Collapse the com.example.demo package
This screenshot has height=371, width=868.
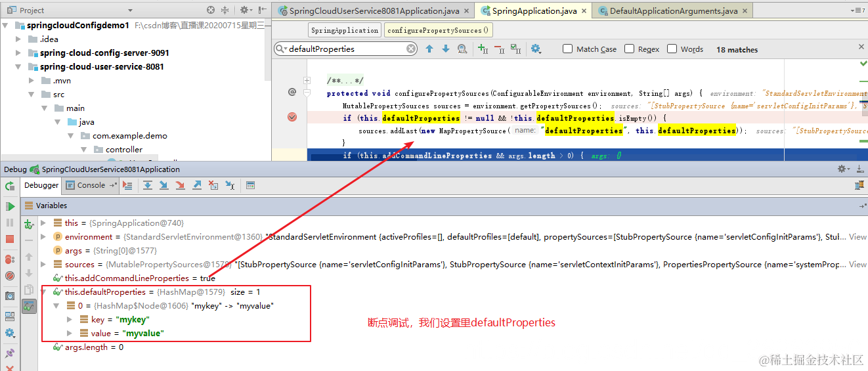click(x=71, y=135)
